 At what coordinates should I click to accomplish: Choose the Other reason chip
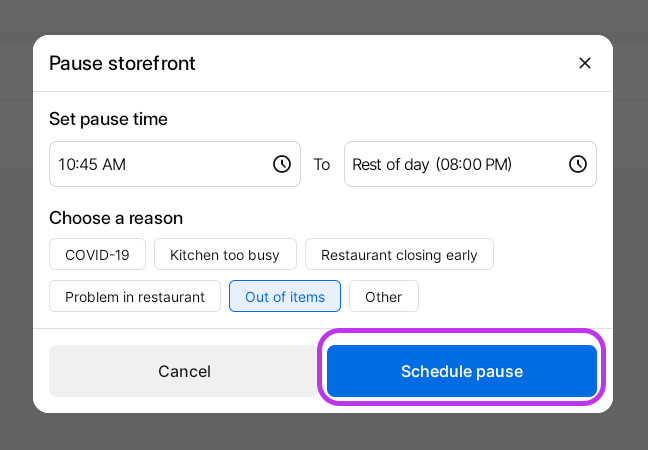point(383,297)
